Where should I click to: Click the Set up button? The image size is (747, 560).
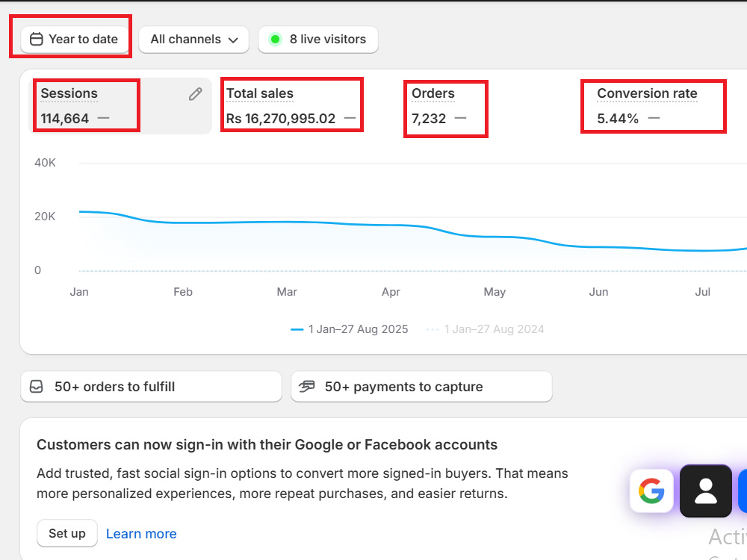coord(67,533)
